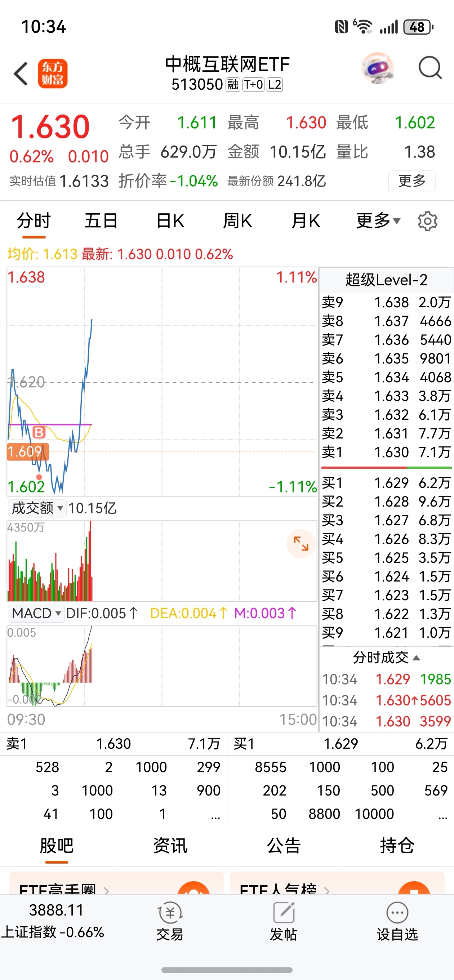The image size is (454, 980).
Task: Tap the back arrow icon
Action: click(21, 73)
